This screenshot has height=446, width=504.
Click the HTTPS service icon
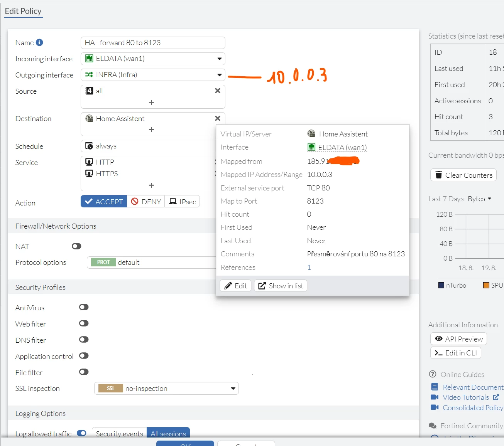pos(89,173)
